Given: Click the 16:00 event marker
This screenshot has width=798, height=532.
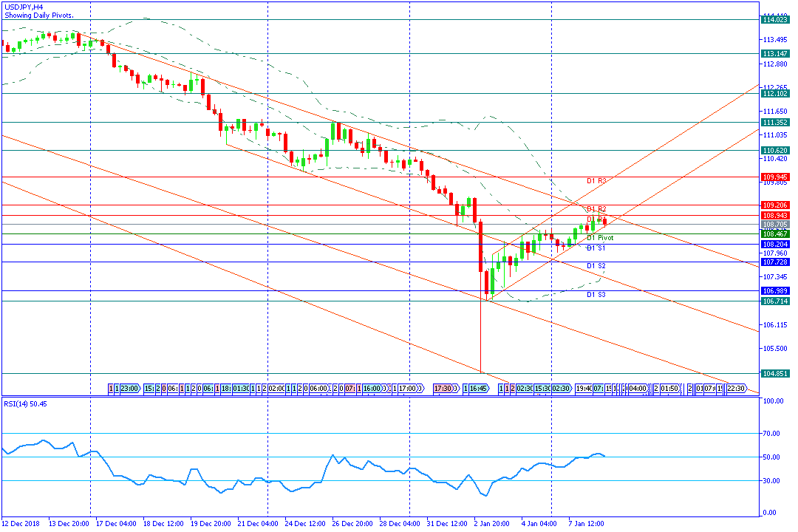Looking at the screenshot, I should pos(372,389).
